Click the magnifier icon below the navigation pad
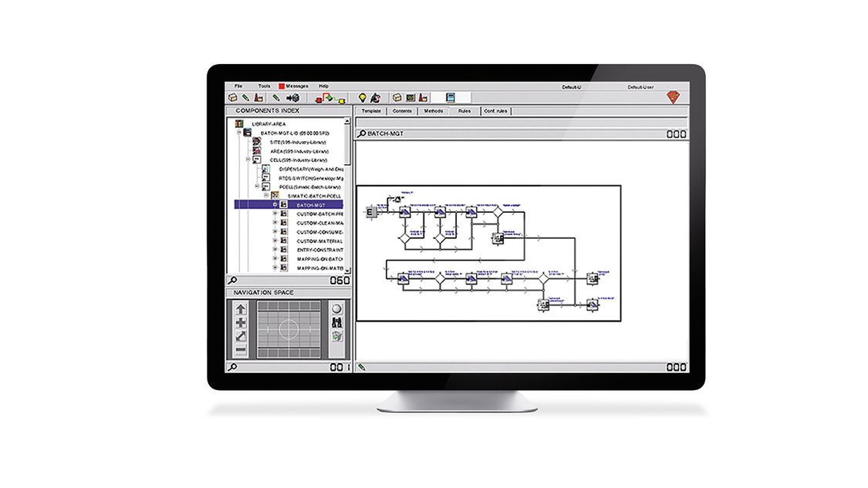Screen dimensions: 868x488 pyautogui.click(x=232, y=367)
